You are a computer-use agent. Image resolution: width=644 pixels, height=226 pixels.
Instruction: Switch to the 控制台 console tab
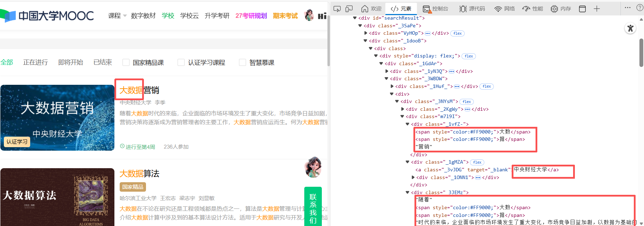[436, 9]
